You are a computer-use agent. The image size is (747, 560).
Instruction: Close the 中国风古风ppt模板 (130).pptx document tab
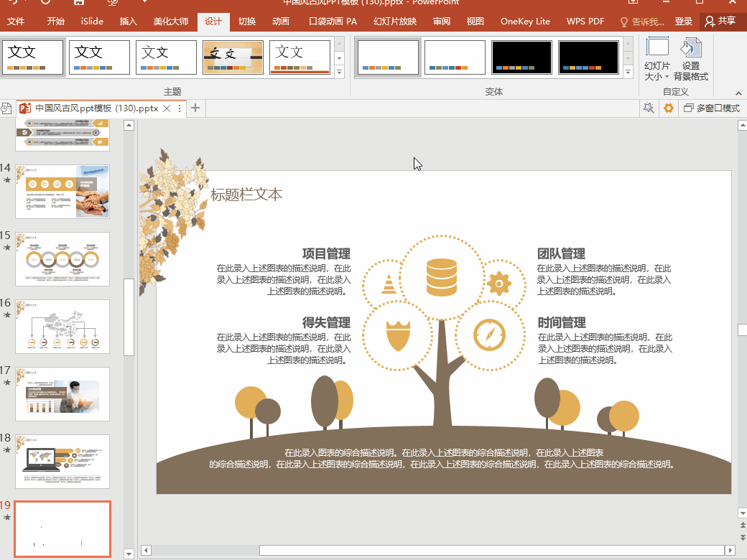pos(167,108)
